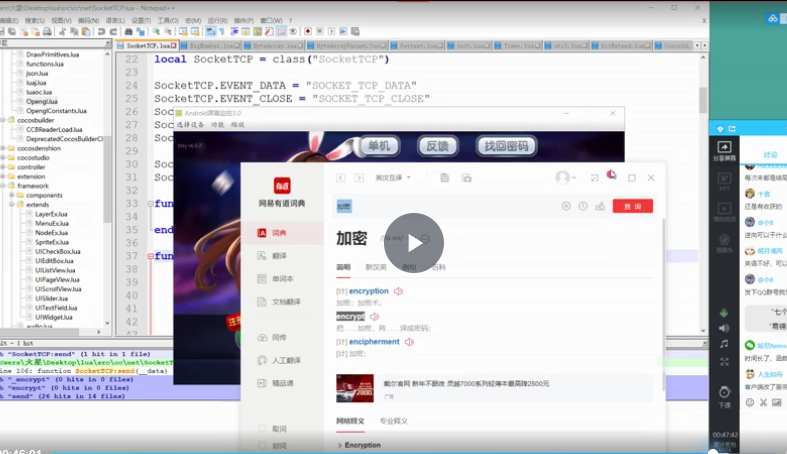The image size is (787, 454).
Task: Toggle show-all-characters pilcrow icon in Notepad++
Action: click(222, 32)
